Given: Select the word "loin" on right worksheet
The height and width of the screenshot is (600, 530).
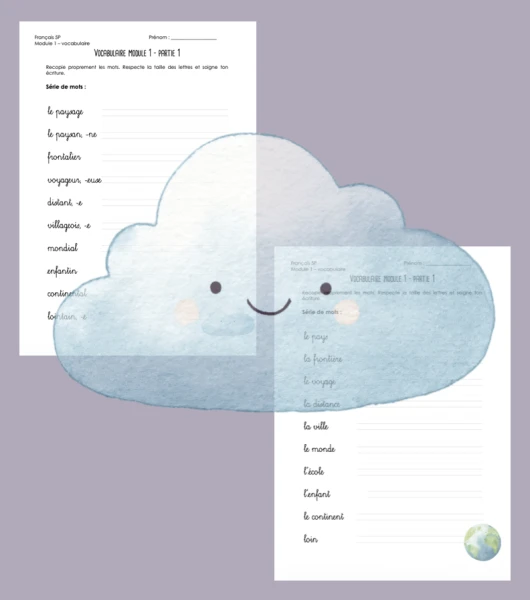Looking at the screenshot, I should (310, 539).
